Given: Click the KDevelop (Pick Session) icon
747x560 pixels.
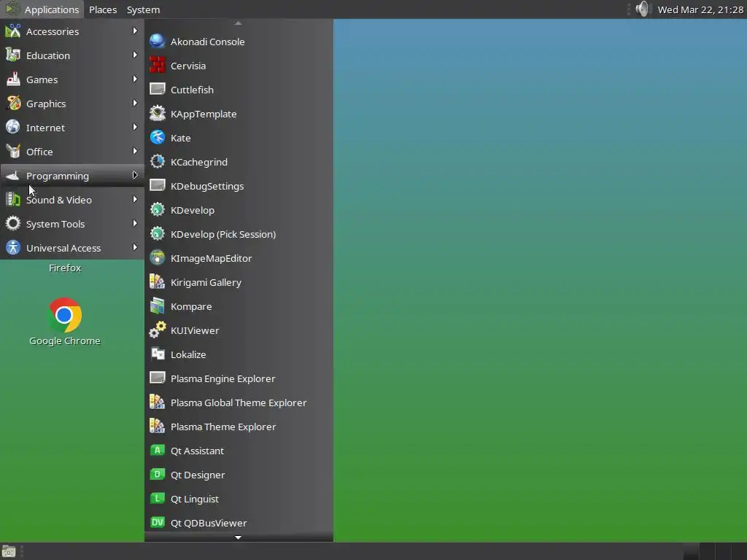Looking at the screenshot, I should coord(158,234).
